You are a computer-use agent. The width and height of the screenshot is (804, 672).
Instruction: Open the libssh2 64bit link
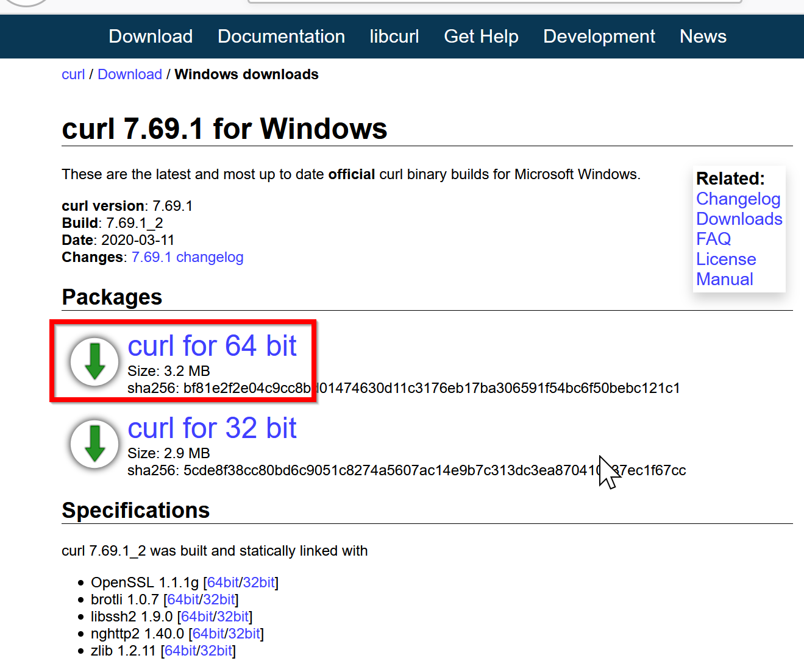tap(197, 617)
